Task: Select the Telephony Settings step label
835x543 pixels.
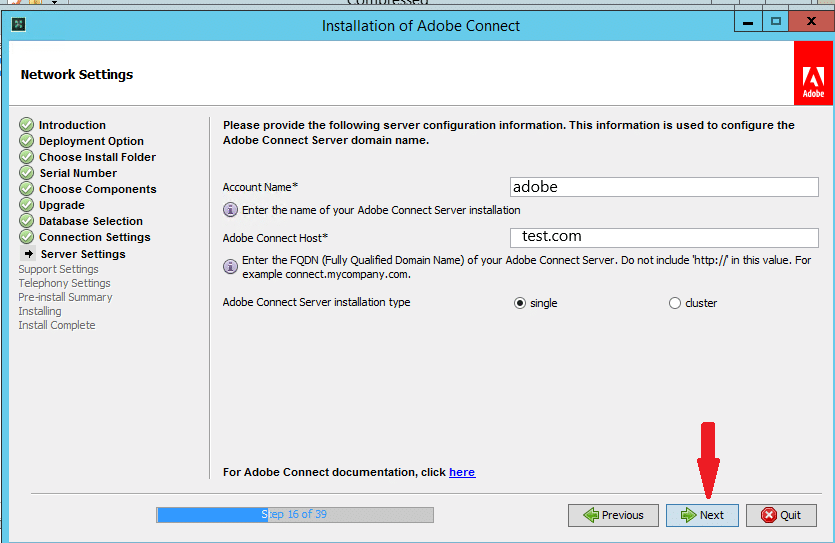Action: coord(64,283)
